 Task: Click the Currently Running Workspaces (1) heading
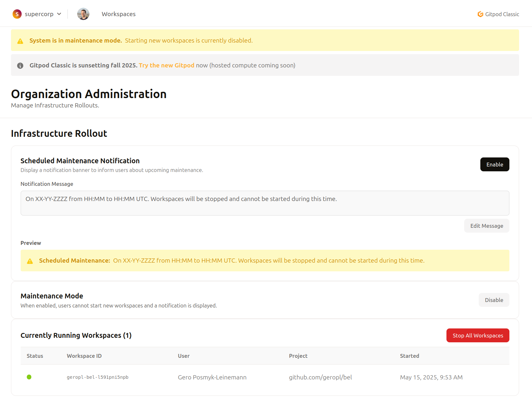tap(76, 335)
